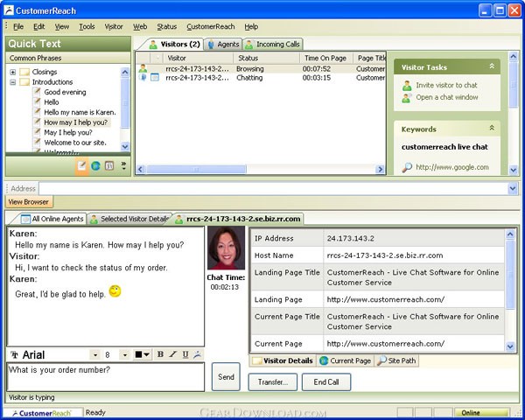Click the Time On Page column header

(x=325, y=58)
